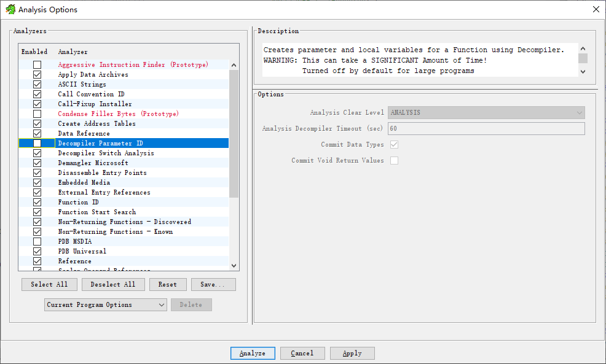The image size is (606, 364).
Task: Open Analysis Clear Level dropdown
Action: pyautogui.click(x=486, y=112)
